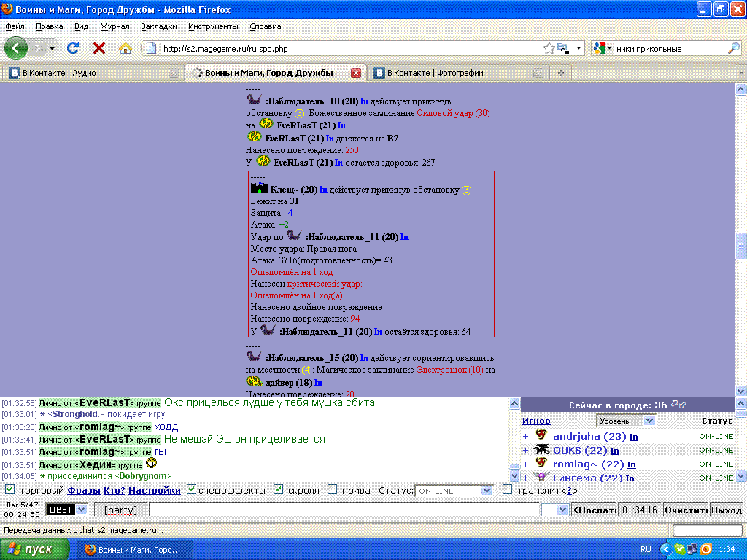
Task: Click the search magnifier icon
Action: [x=734, y=49]
